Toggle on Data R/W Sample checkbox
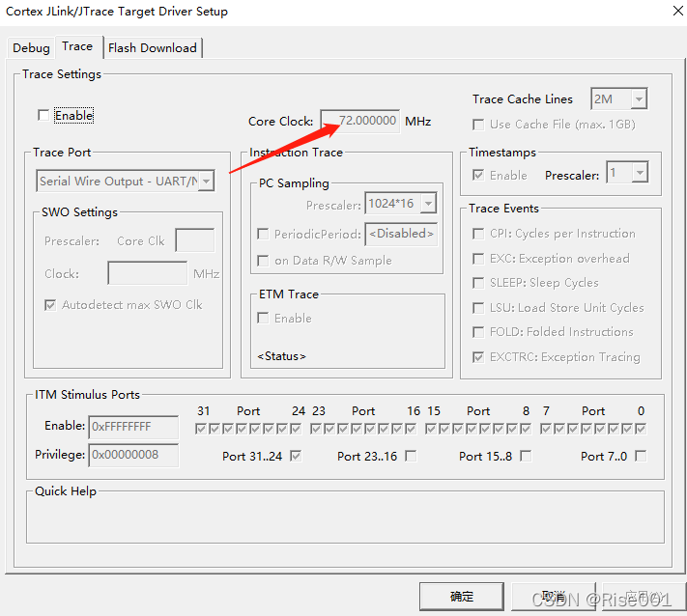Screen dimensions: 687x616 tap(263, 261)
